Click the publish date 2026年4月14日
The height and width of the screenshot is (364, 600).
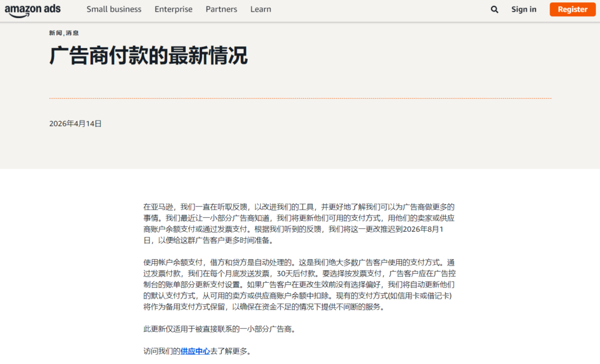point(76,123)
